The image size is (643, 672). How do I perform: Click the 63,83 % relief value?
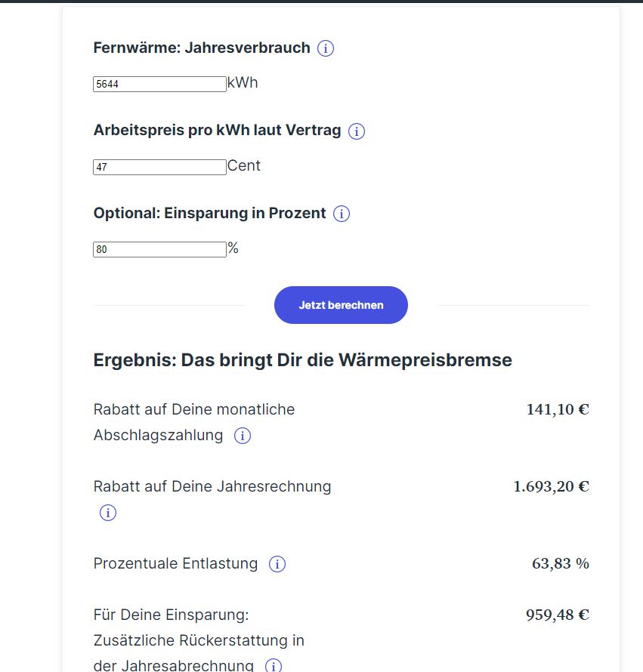click(561, 563)
